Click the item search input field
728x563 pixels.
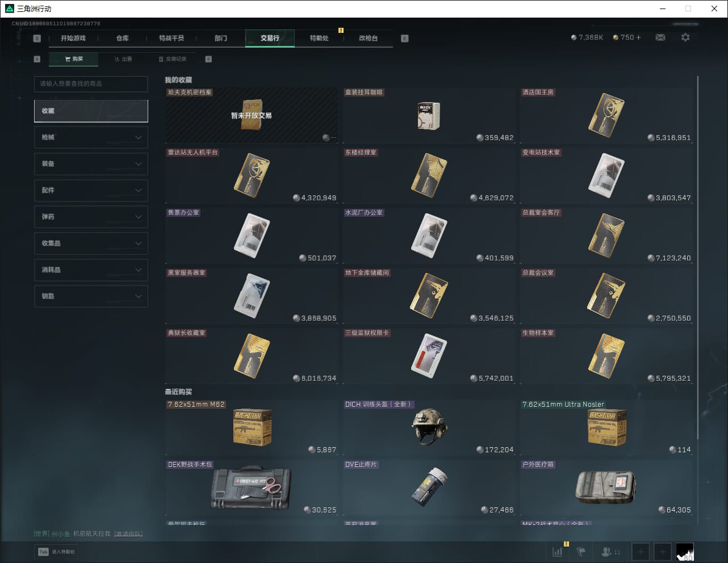(91, 84)
